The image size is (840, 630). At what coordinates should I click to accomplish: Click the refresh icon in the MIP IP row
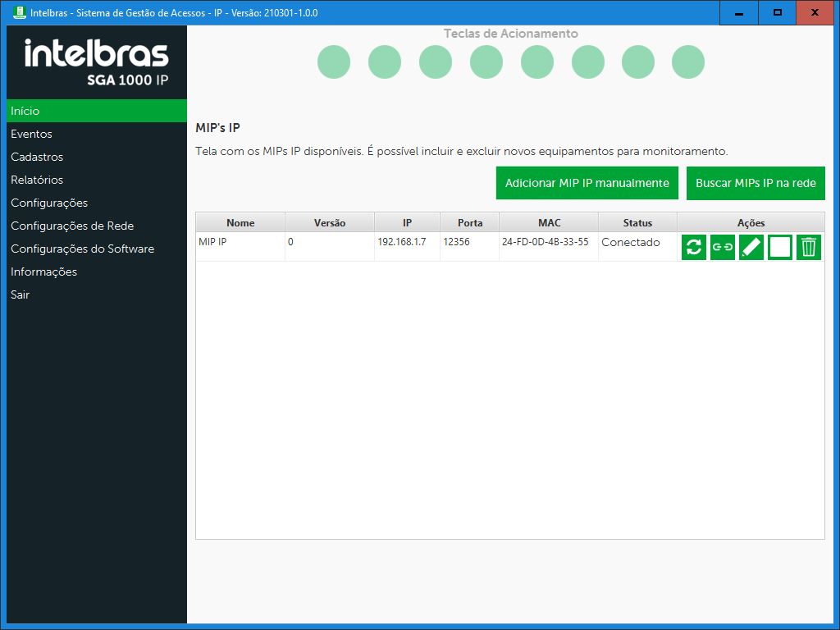694,247
